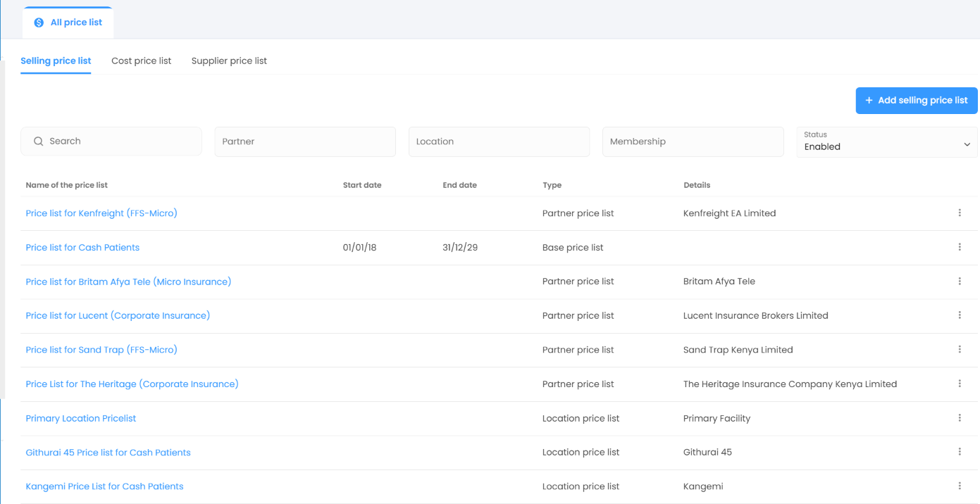Expand the Status dropdown set to Enabled

click(x=886, y=141)
